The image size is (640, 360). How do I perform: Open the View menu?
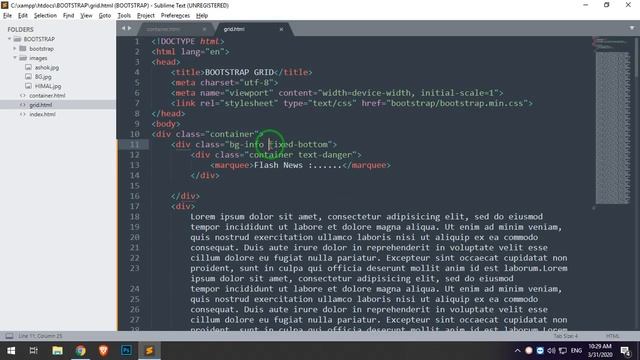(x=86, y=16)
